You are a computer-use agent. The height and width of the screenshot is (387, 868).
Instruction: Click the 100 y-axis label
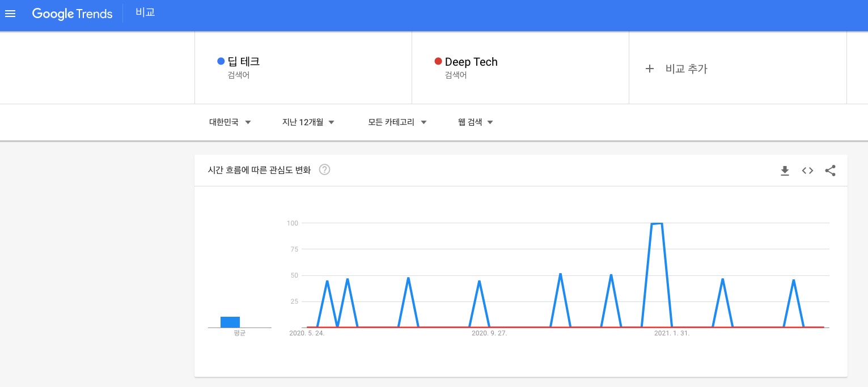coord(293,223)
